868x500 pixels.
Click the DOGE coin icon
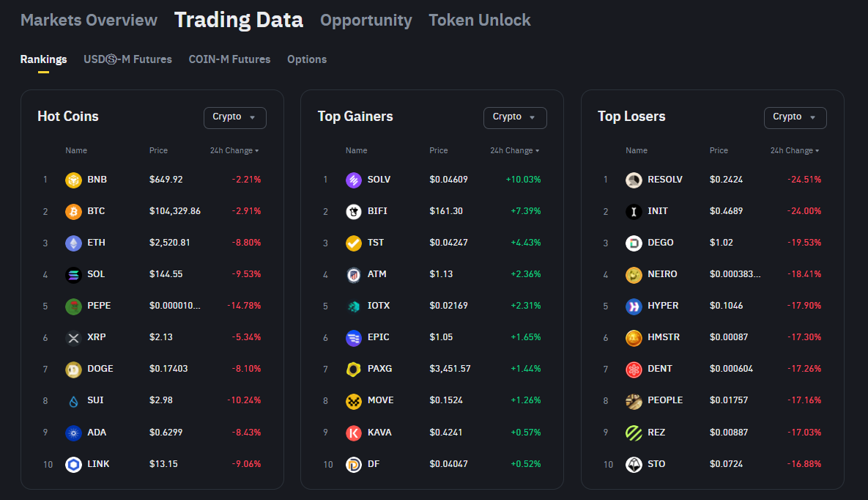click(73, 369)
